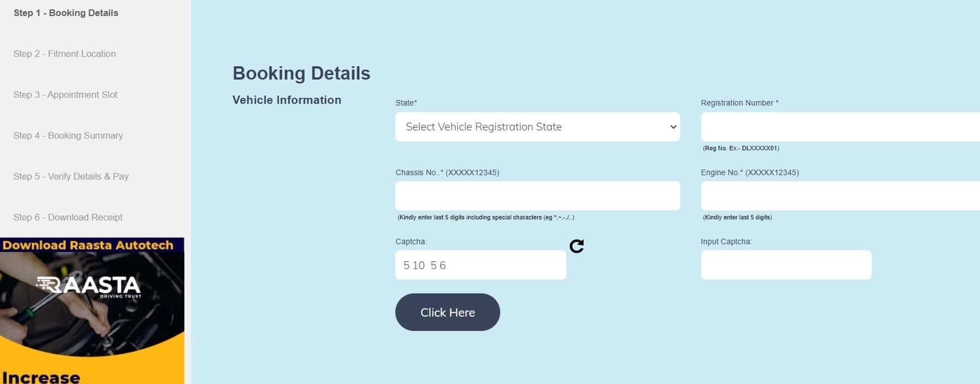Open the Select Vehicle Registration State dropdown
980x384 pixels.
coord(537,127)
